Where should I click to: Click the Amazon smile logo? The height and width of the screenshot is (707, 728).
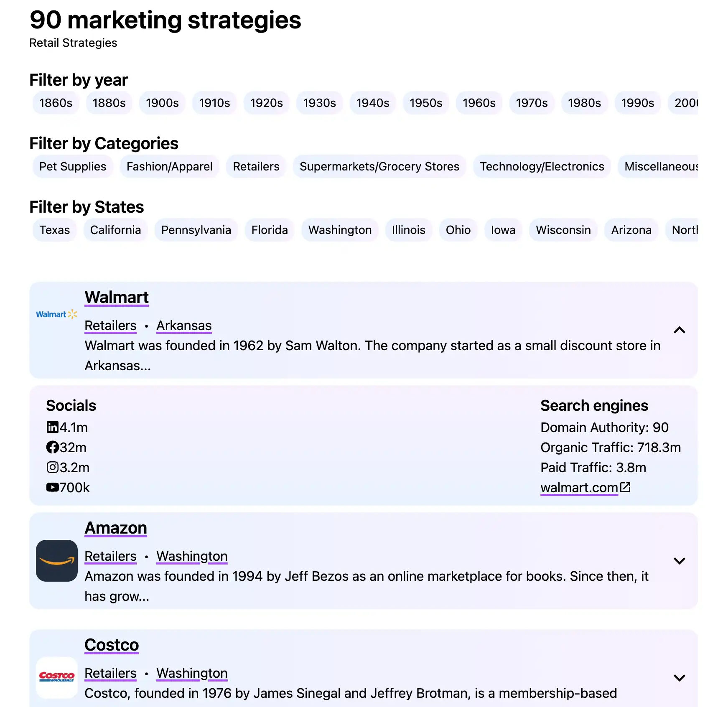[x=56, y=561]
